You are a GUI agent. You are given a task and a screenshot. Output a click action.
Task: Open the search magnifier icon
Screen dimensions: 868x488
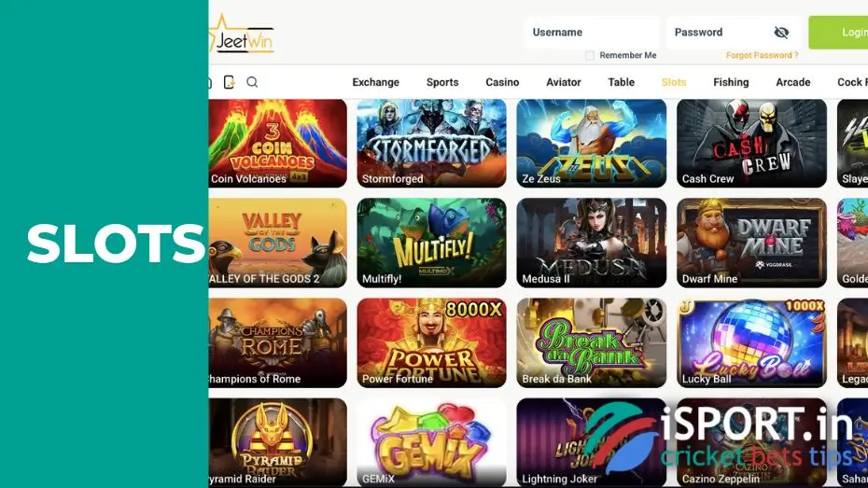(x=252, y=82)
